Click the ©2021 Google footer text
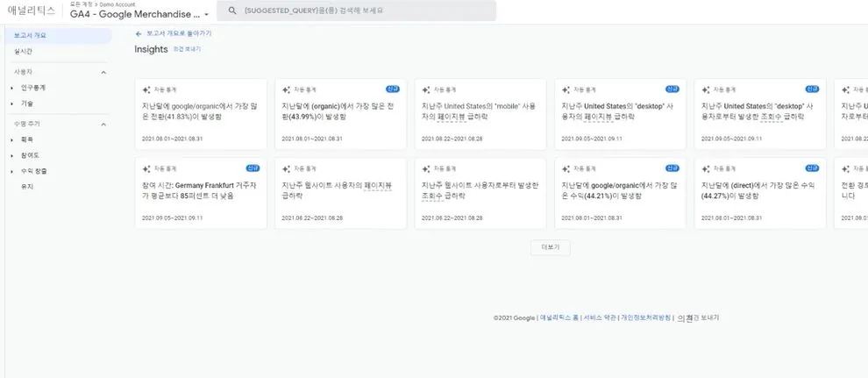The height and width of the screenshot is (378, 868). [514, 317]
